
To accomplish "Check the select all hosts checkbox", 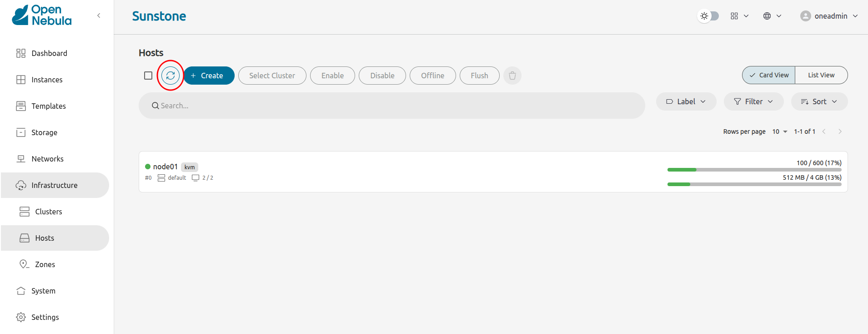I will [148, 76].
